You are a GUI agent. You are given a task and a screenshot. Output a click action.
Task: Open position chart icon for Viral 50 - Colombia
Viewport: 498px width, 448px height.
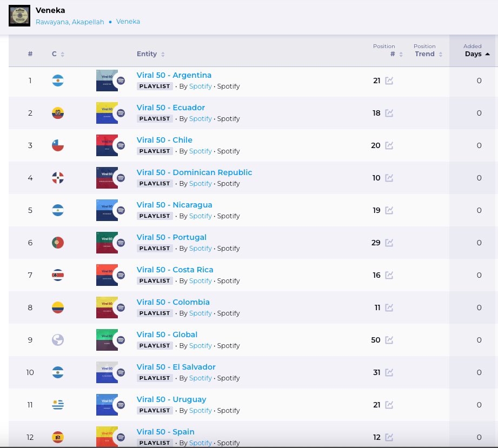[389, 307]
